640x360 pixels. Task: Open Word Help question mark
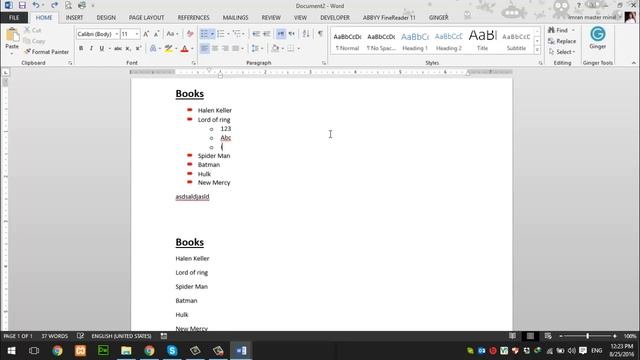click(578, 6)
